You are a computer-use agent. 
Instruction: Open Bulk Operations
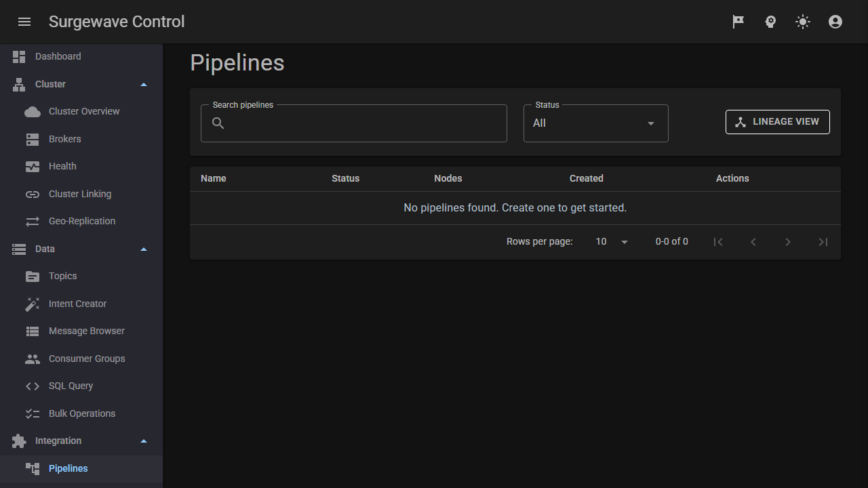coord(81,414)
